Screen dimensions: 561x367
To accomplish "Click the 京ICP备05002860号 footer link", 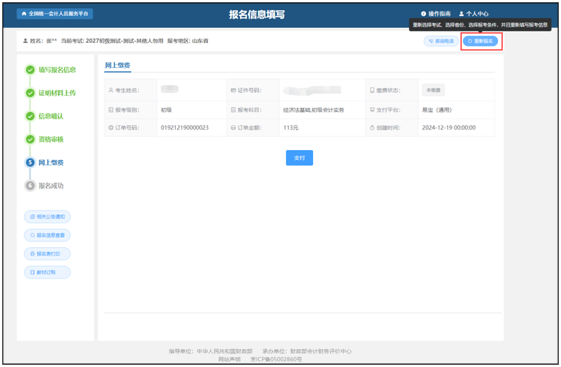I will click(x=276, y=359).
